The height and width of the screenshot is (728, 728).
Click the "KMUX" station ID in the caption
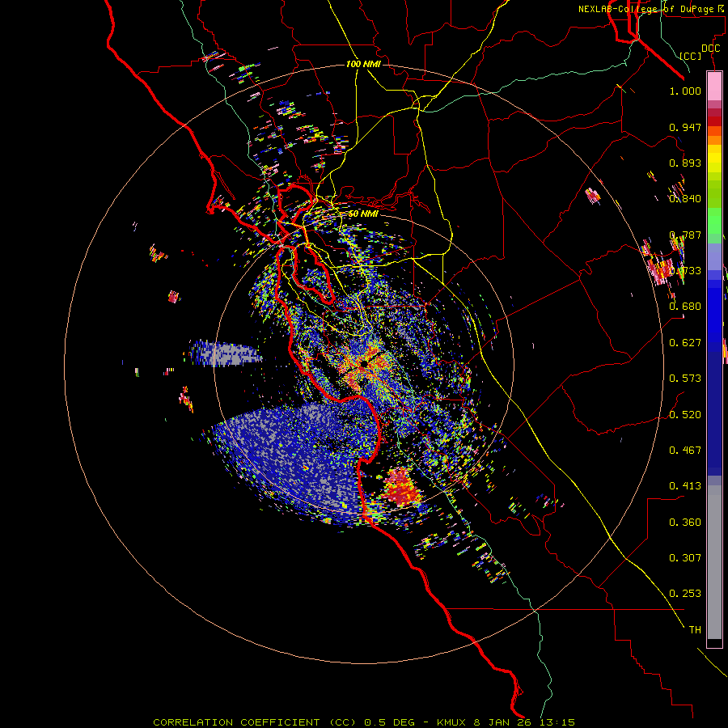(451, 722)
